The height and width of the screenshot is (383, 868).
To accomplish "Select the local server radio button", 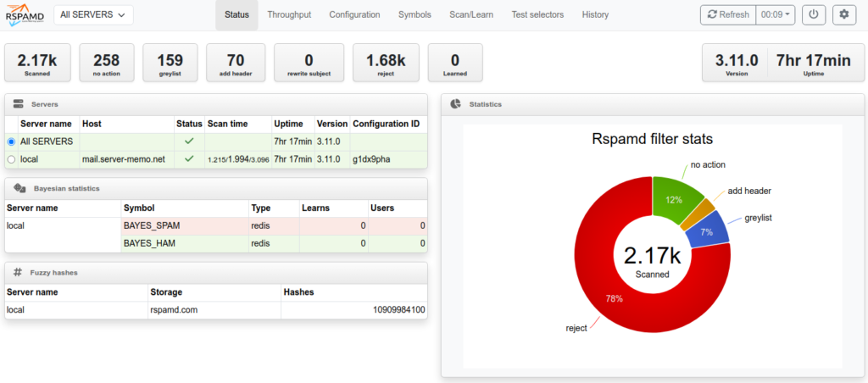I will point(11,158).
